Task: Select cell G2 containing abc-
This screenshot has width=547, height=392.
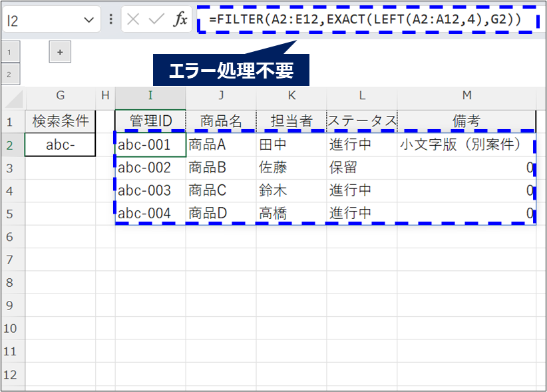Action: coord(59,144)
